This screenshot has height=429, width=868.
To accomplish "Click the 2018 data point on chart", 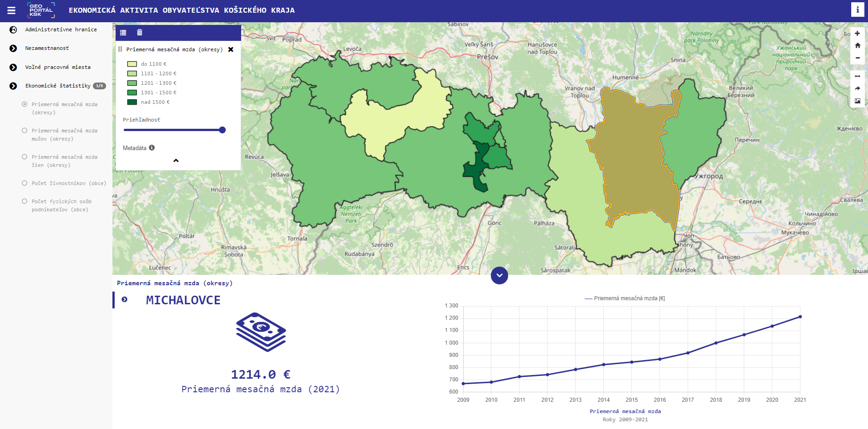I will tap(716, 343).
